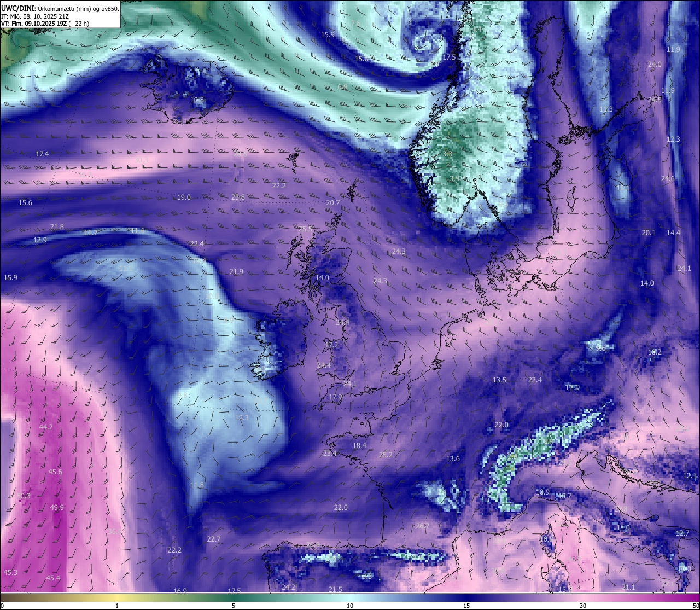Click the 45.4 value in the southwest
This screenshot has height=610, width=700.
[53, 578]
